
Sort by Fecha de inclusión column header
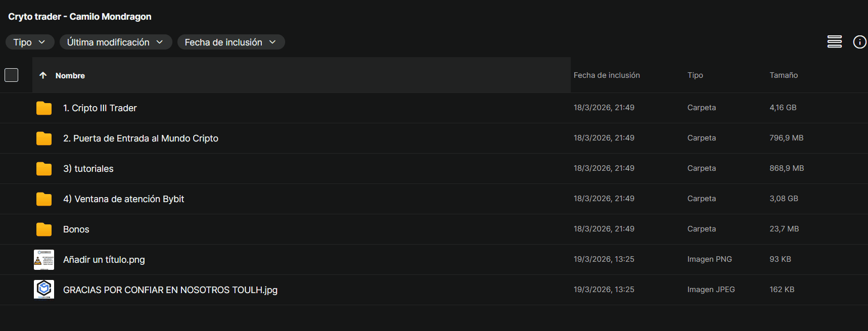(607, 75)
